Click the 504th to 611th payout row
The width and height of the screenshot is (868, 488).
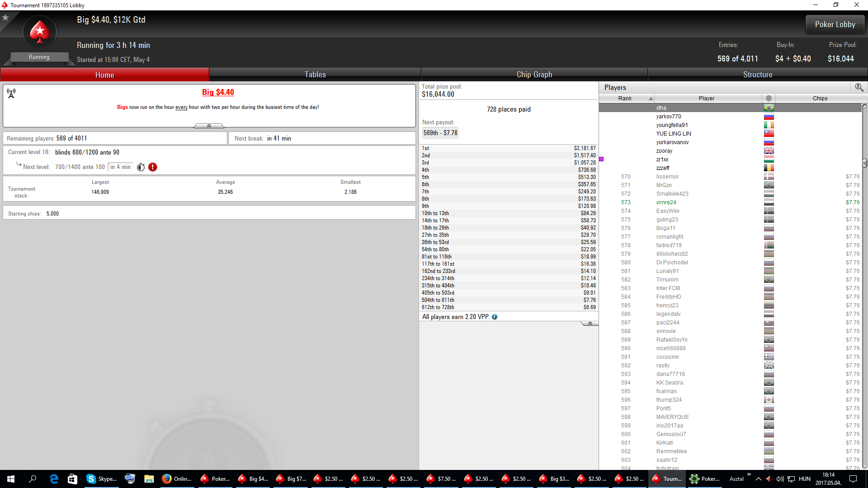pos(509,300)
